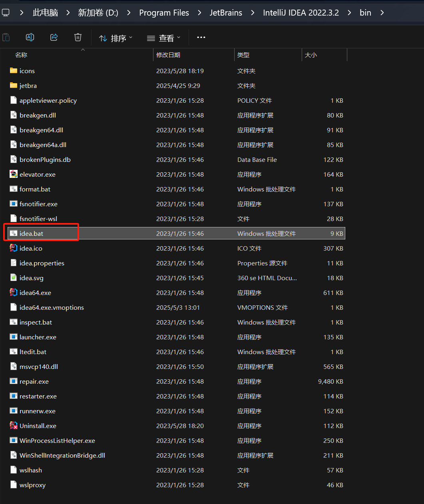This screenshot has height=504, width=424.
Task: Navigate to IntelliJ IDEA 2022.3.2 breadcrumb
Action: pos(301,13)
